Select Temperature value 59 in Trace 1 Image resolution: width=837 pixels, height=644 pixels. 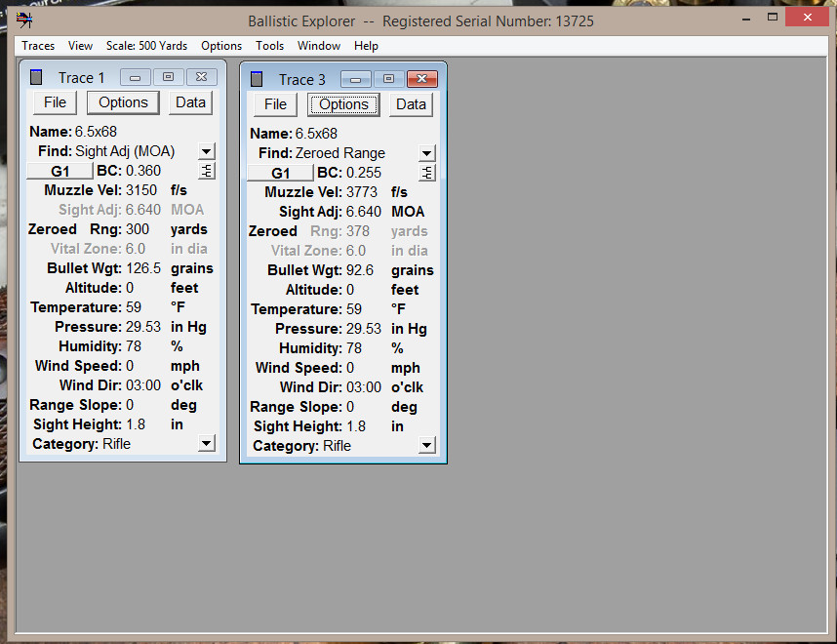click(134, 307)
